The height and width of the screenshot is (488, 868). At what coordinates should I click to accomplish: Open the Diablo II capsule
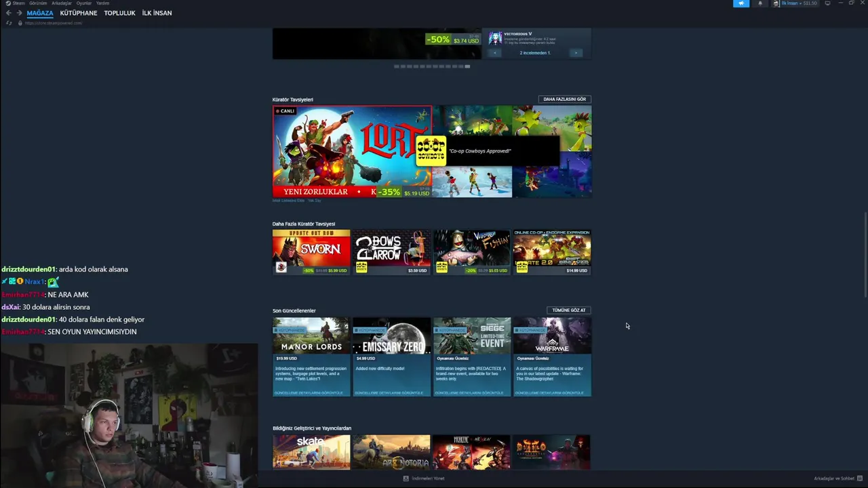click(552, 452)
